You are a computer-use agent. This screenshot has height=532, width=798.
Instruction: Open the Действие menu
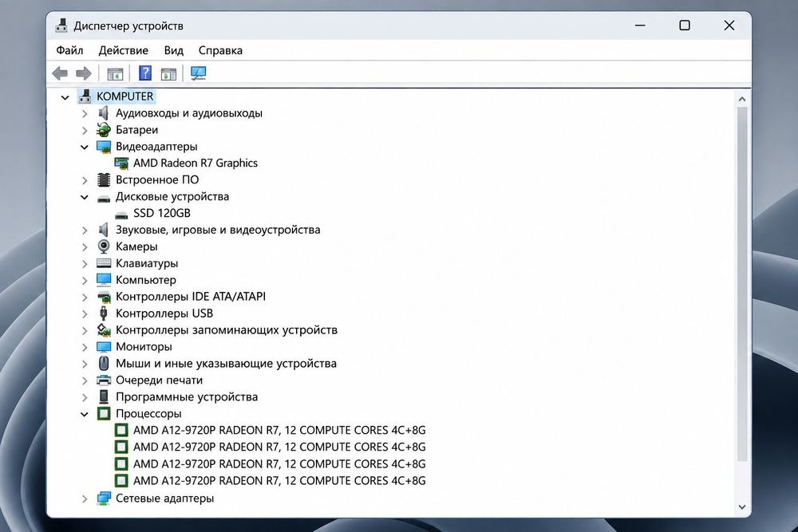(x=124, y=50)
